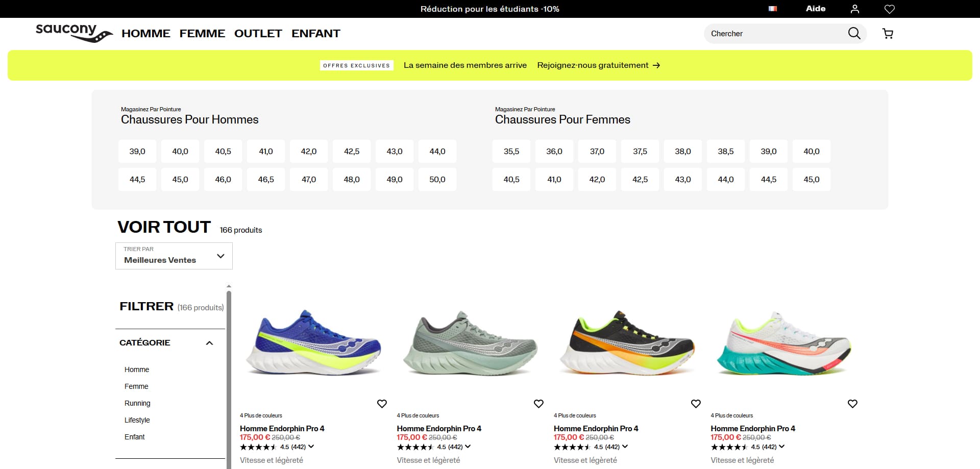Expand ratings of green Endorphin Pro 4
This screenshot has width=980, height=469.
pyautogui.click(x=468, y=447)
